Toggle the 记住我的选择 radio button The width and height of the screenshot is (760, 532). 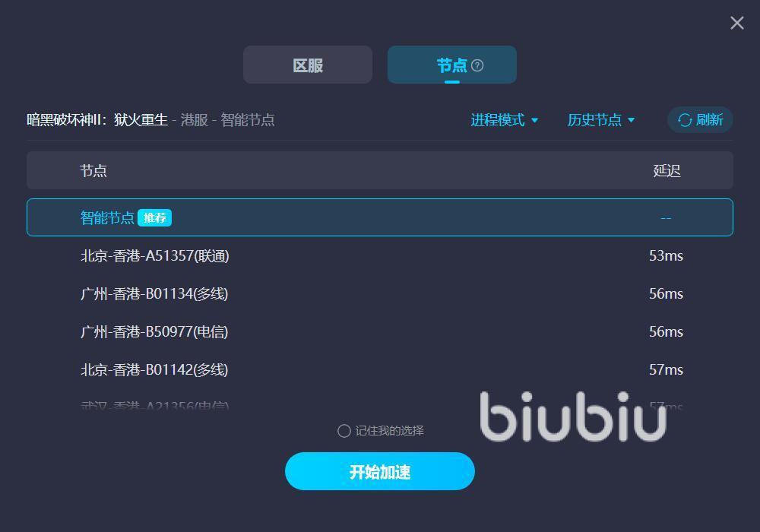[x=344, y=431]
